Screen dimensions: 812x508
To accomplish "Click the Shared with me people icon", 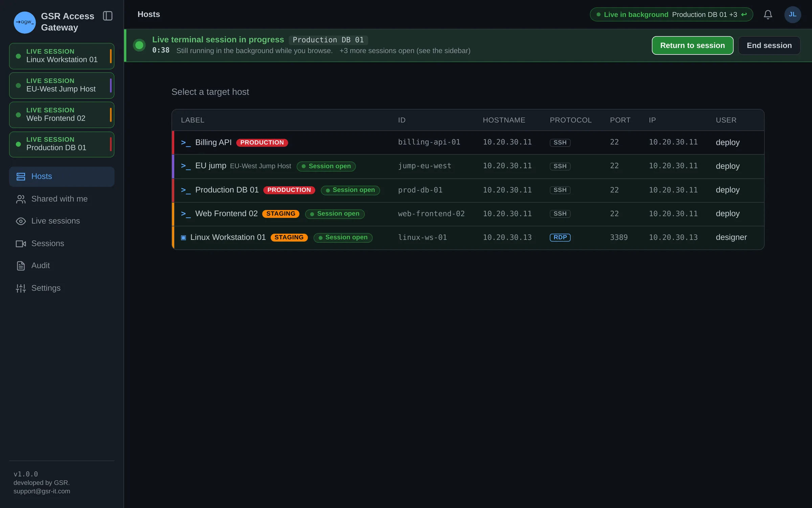I will 21,199.
